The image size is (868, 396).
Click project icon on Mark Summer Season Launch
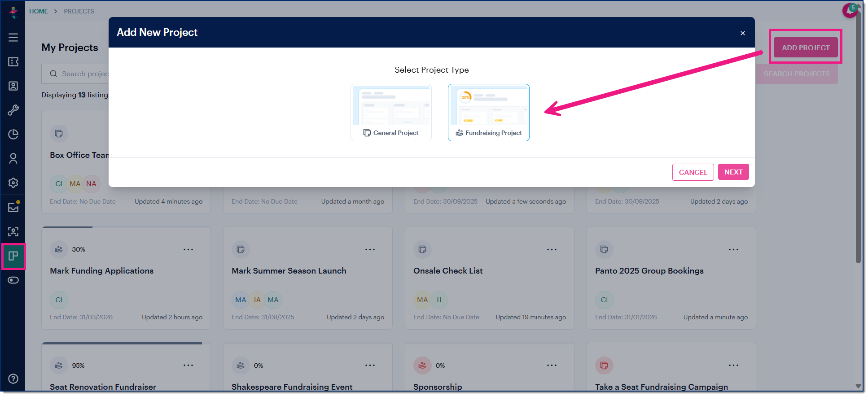pyautogui.click(x=241, y=249)
